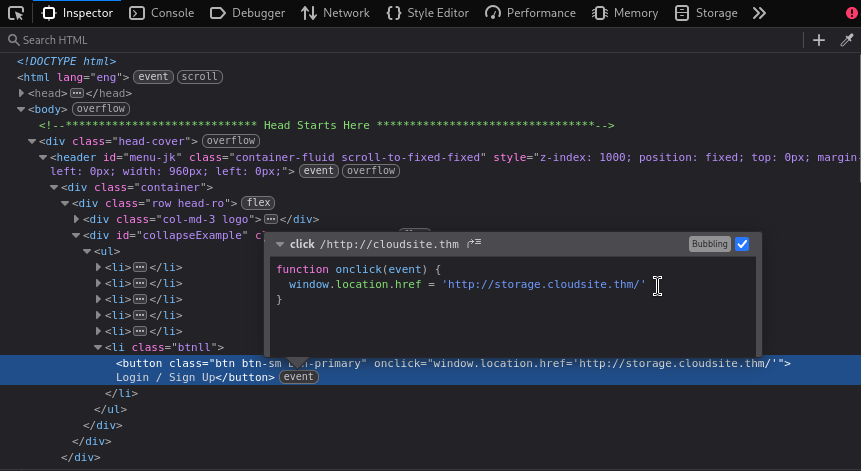
Task: Open the Storage tab
Action: pos(706,13)
